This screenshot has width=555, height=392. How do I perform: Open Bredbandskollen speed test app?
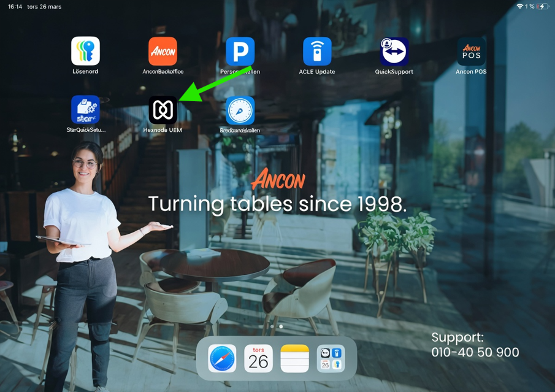click(x=240, y=110)
